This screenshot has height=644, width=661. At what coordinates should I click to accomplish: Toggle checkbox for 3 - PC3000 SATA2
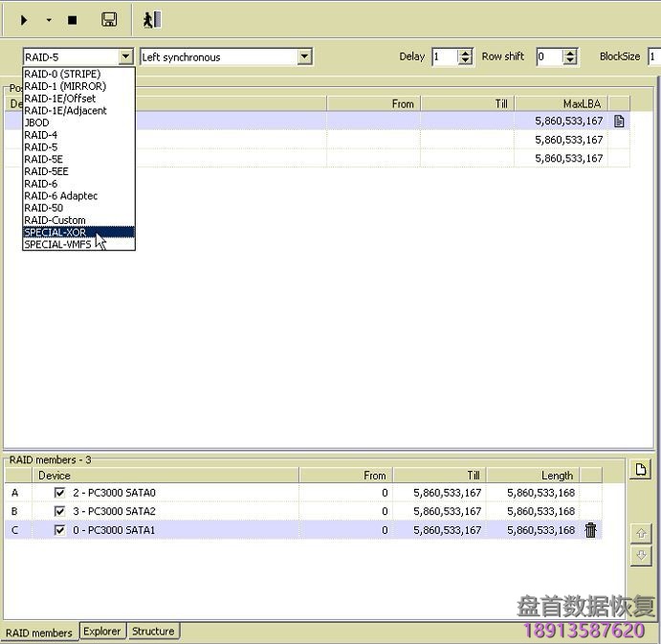pos(60,511)
